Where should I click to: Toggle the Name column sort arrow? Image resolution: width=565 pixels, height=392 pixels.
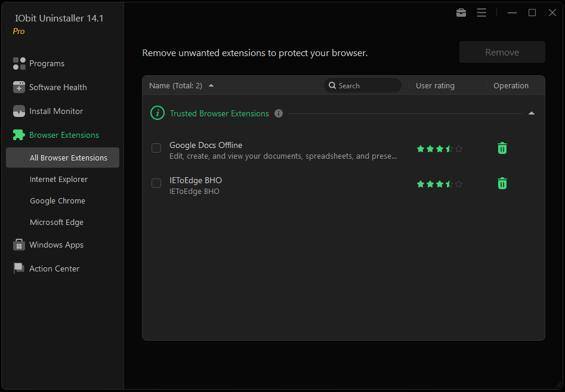(x=211, y=86)
